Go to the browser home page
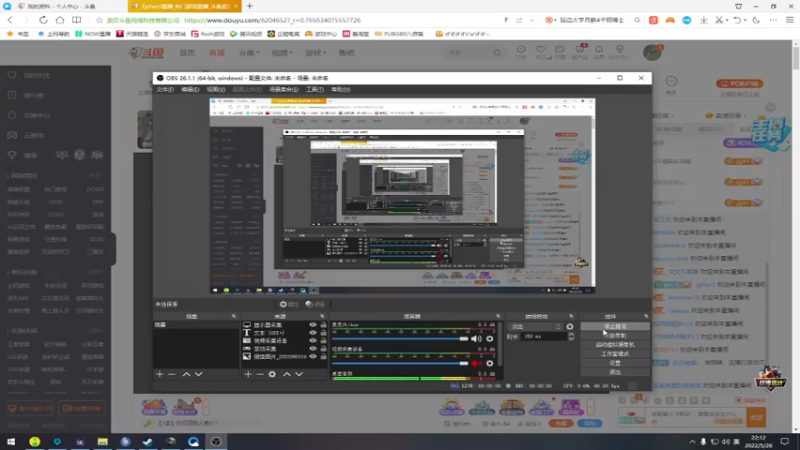 point(60,20)
